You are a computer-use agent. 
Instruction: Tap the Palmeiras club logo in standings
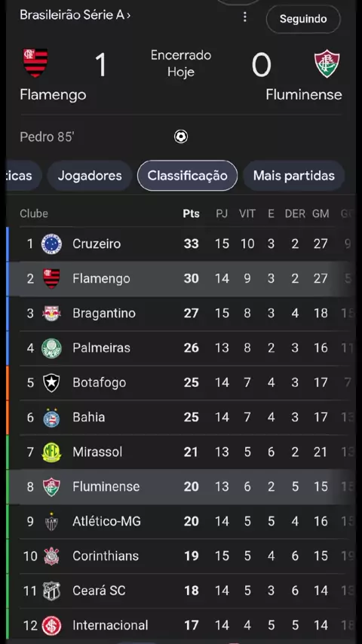point(51,348)
